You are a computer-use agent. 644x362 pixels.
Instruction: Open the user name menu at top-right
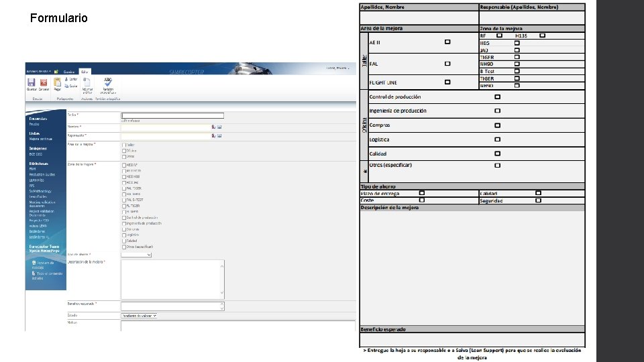[x=338, y=68]
